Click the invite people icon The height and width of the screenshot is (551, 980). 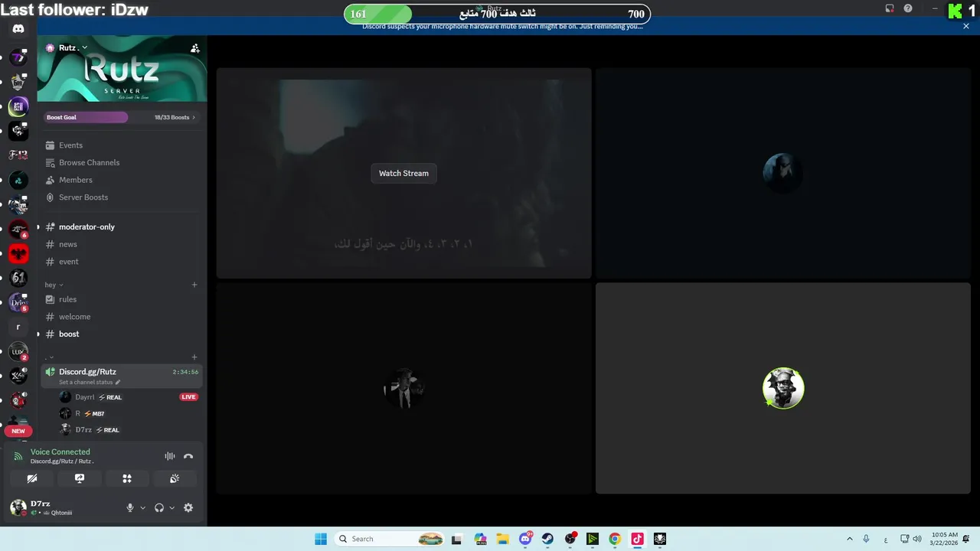tap(195, 47)
